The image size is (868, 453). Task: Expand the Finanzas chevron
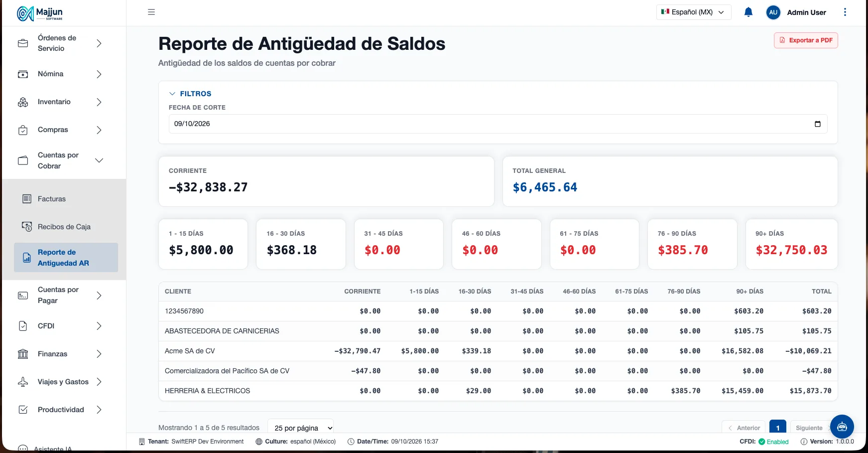click(99, 354)
